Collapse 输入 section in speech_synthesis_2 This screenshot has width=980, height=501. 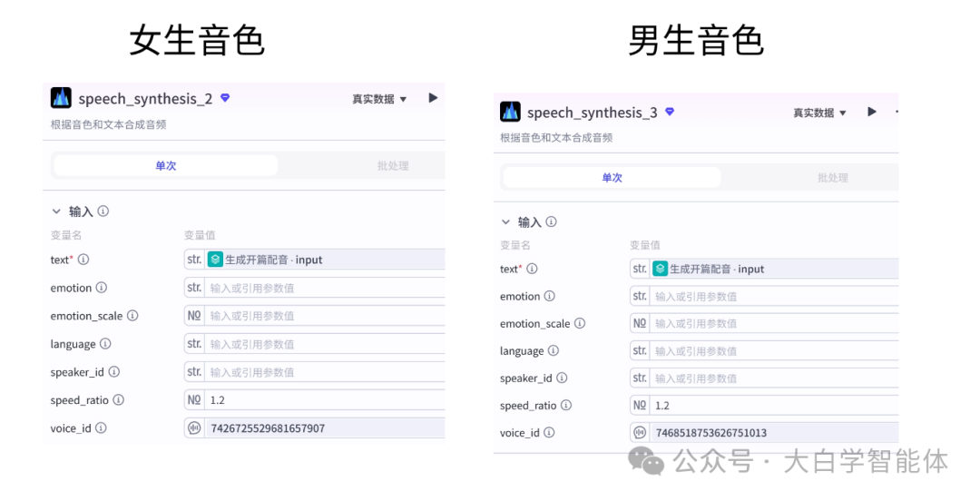56,211
